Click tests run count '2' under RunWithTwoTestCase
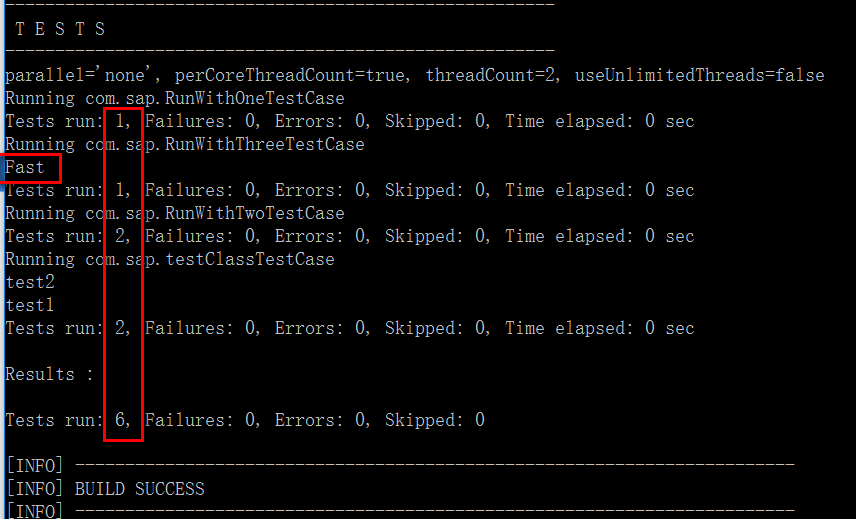The height and width of the screenshot is (519, 856). pyautogui.click(x=121, y=236)
